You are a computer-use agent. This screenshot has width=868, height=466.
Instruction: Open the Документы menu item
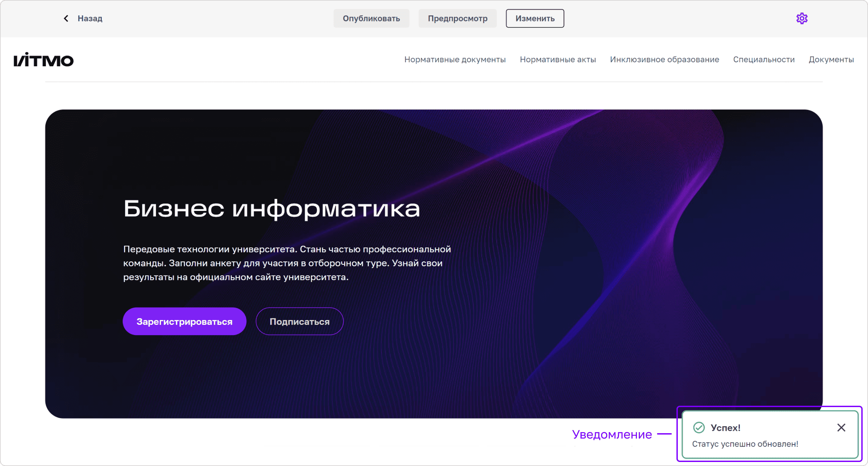(x=831, y=60)
